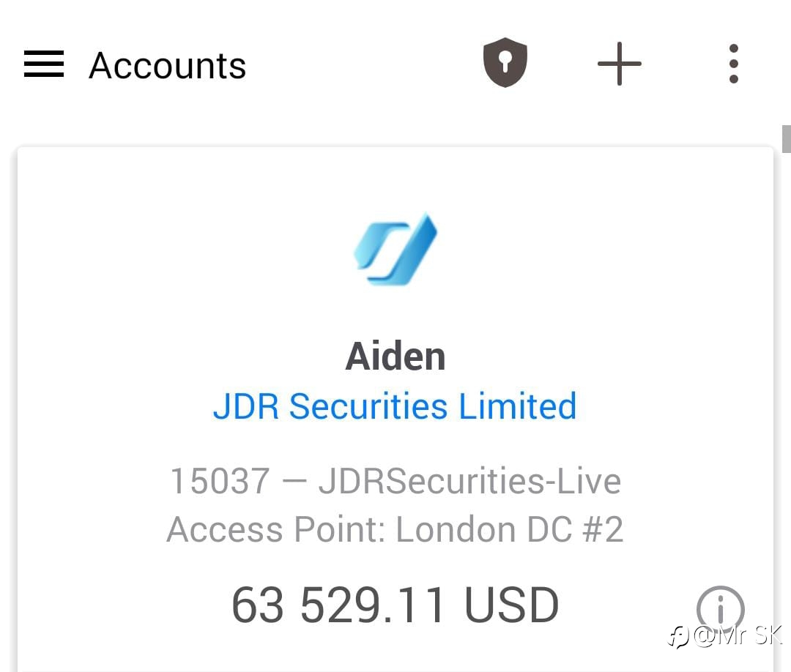The image size is (791, 672).
Task: Open the three-dot overflow menu
Action: pyautogui.click(x=733, y=64)
